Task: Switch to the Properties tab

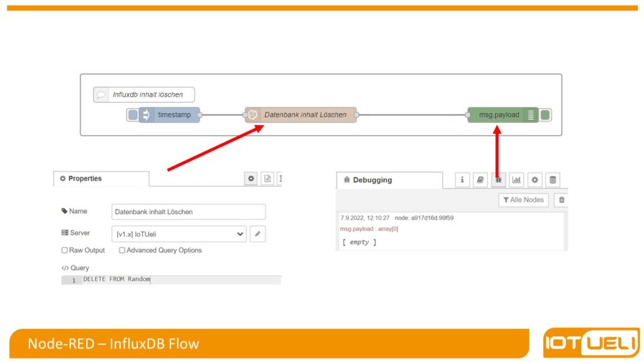Action: coord(101,179)
